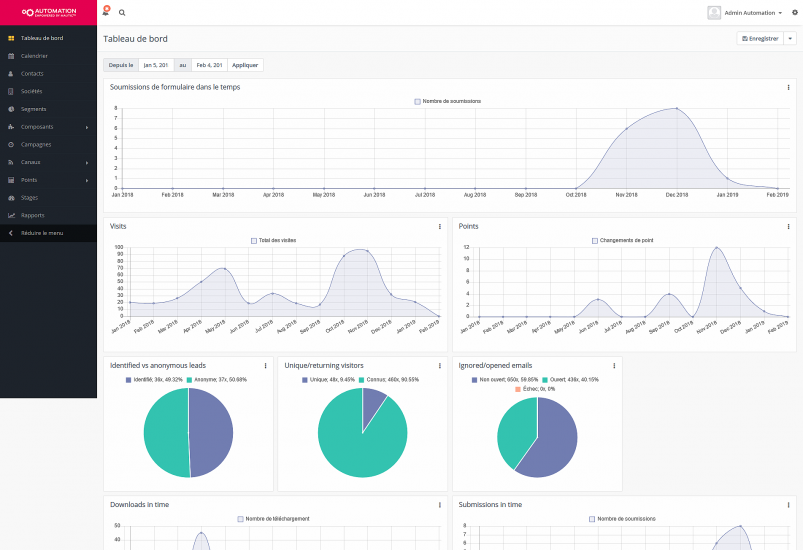Click the end date field Feb 4
803x550 pixels.
[x=209, y=65]
